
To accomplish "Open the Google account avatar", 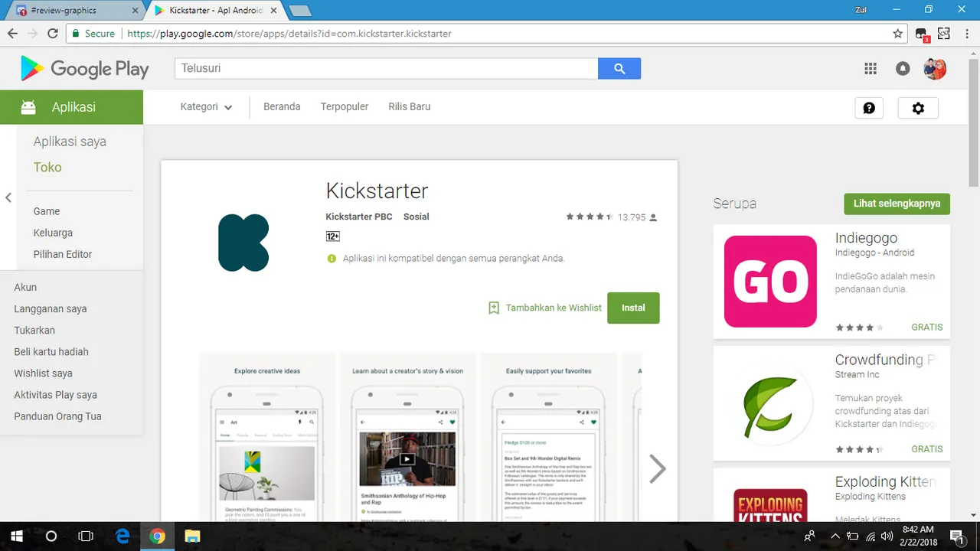I will 935,69.
